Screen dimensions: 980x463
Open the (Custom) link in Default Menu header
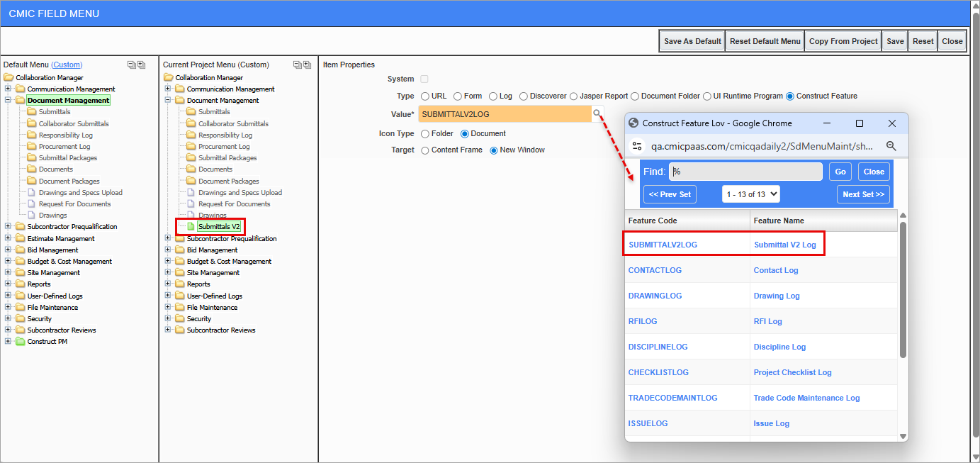67,65
